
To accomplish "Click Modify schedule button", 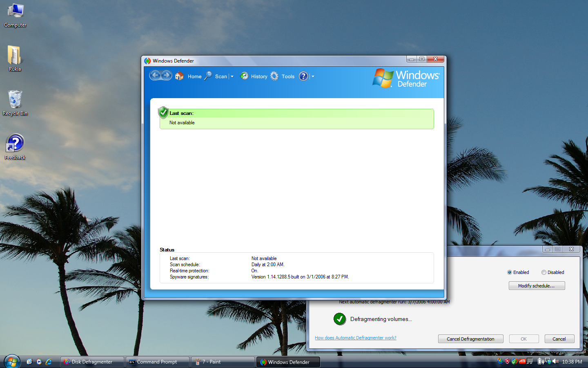I will tap(537, 286).
